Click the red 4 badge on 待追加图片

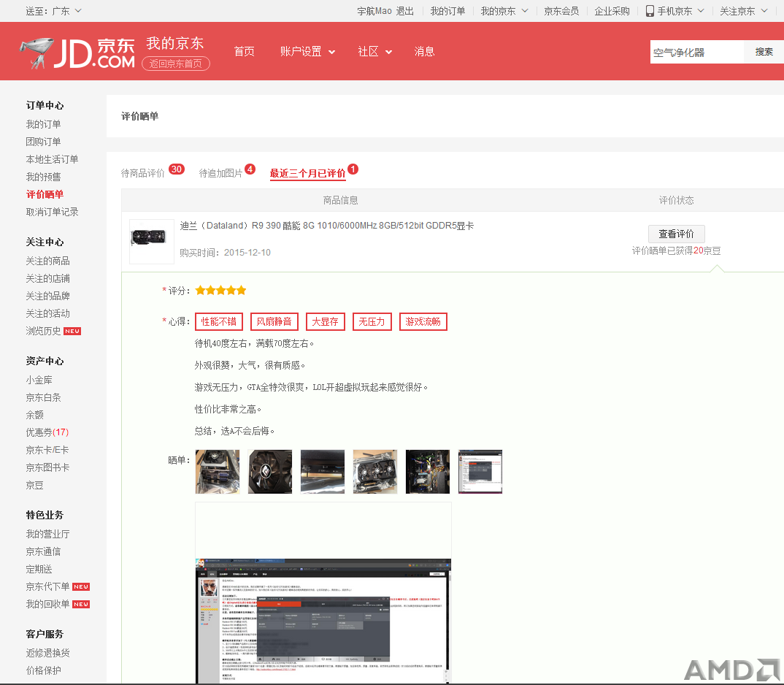pos(250,169)
